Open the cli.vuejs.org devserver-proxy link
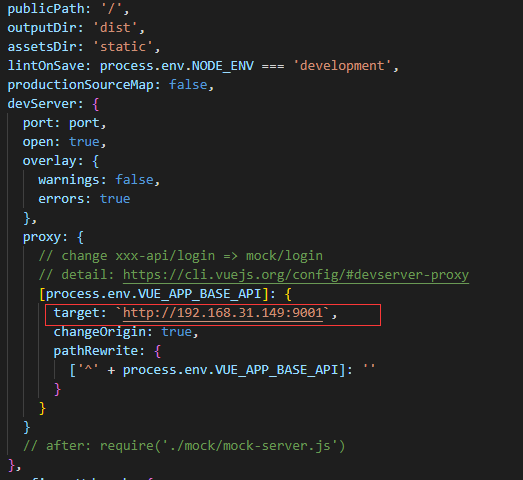 [x=296, y=275]
